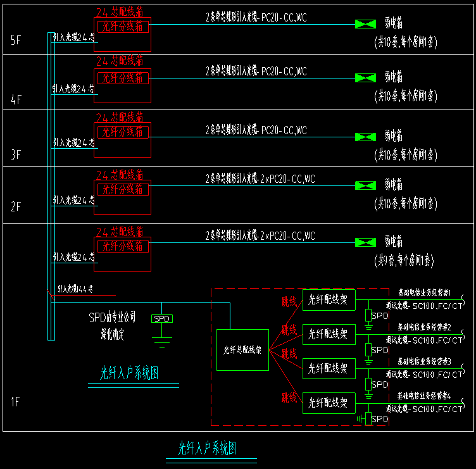476x469 pixels.
Task: Select the 光纤配线架 box for 经营者4
Action: (x=329, y=403)
